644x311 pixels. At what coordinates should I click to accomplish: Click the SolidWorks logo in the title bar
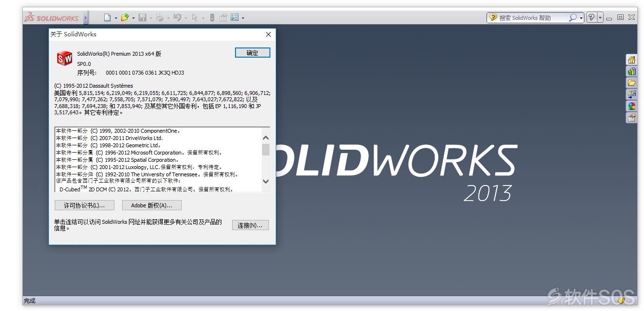51,17
